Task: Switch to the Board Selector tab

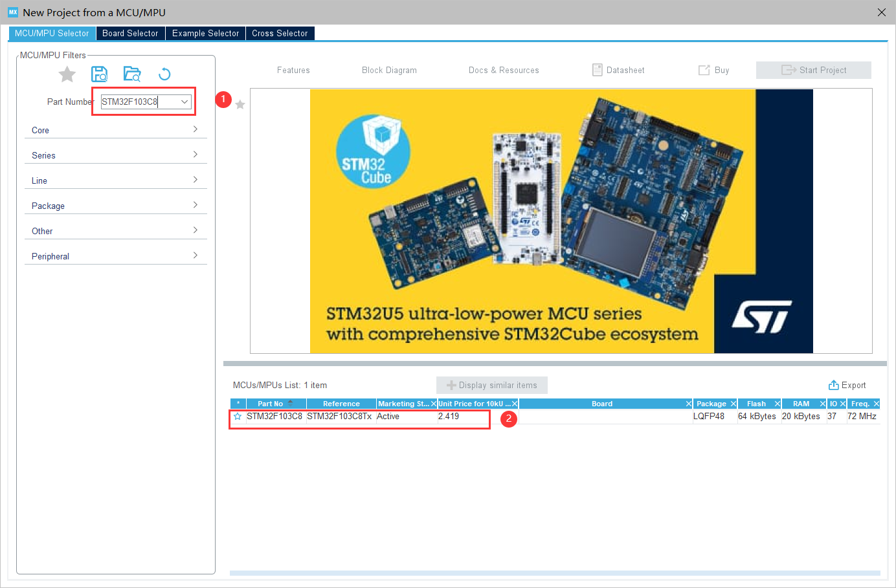Action: pyautogui.click(x=130, y=32)
